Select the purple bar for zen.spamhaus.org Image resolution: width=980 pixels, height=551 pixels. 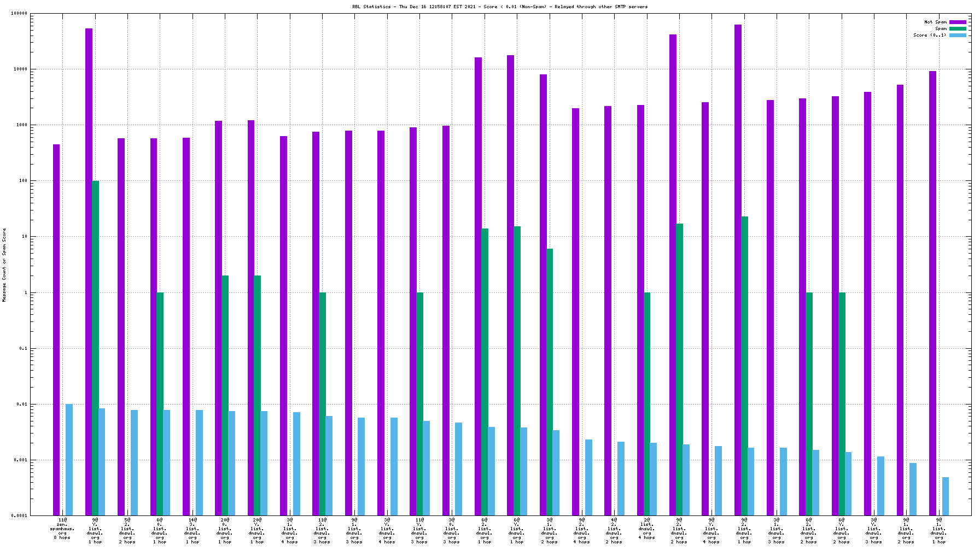(56, 328)
